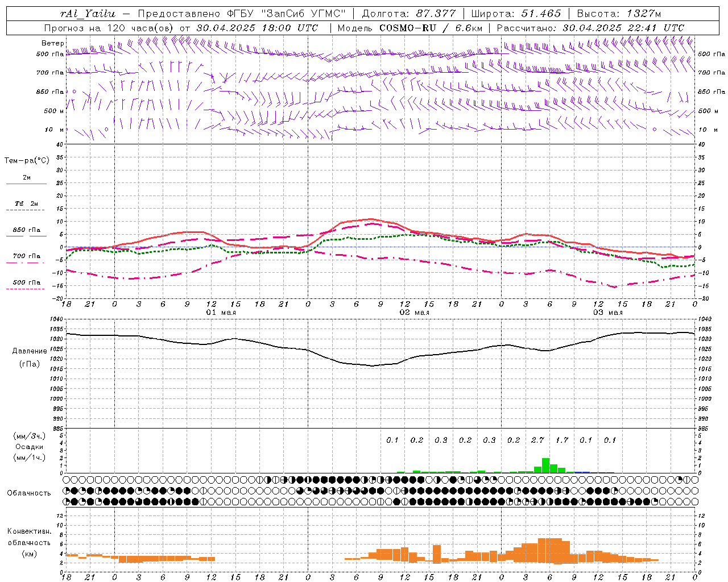728x582 pixels.
Task: Click the 'Облачность' cloud cover label
Action: pos(28,493)
